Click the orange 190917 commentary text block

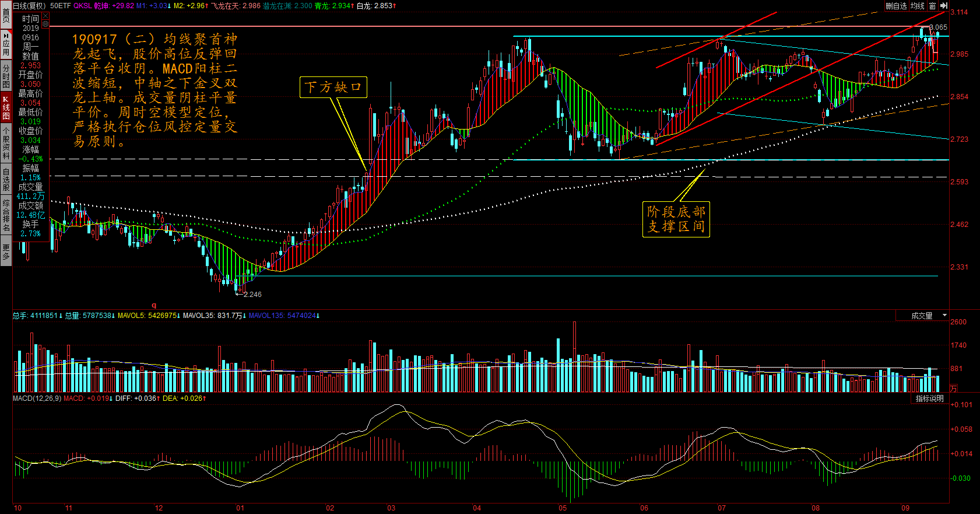[x=154, y=90]
